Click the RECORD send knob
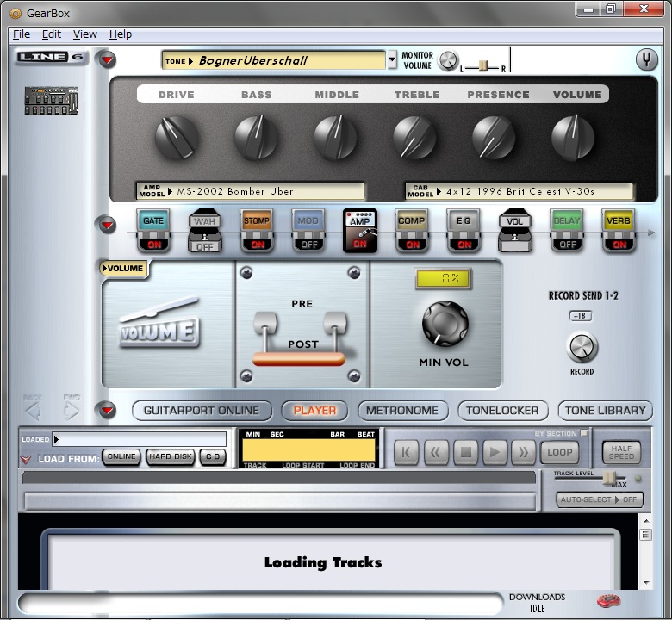This screenshot has height=620, width=672. coord(582,347)
